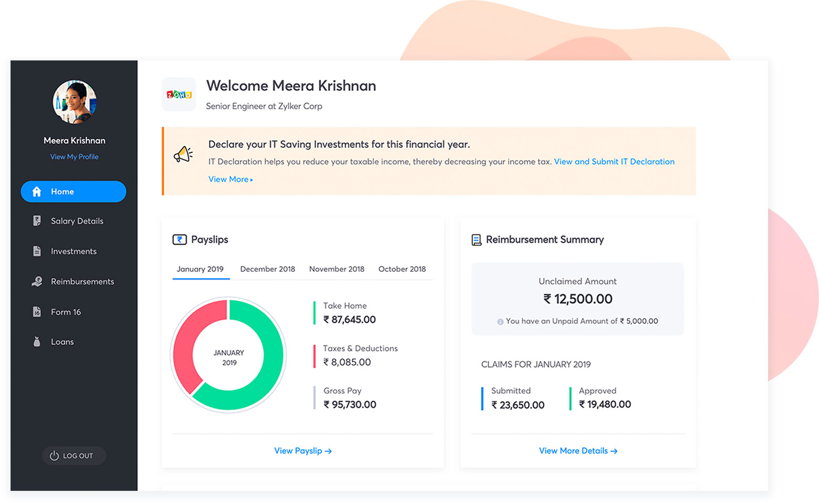Expand the View More announcement details
Image resolution: width=819 pixels, height=504 pixels.
coord(230,179)
